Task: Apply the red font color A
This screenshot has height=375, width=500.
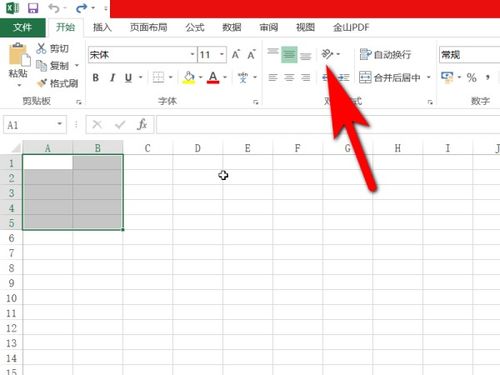Action: 213,77
